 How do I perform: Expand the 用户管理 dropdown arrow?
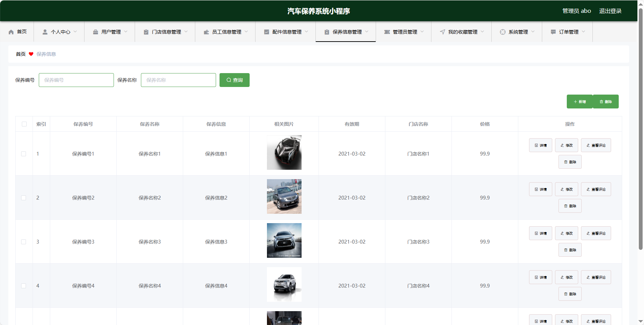(x=126, y=32)
